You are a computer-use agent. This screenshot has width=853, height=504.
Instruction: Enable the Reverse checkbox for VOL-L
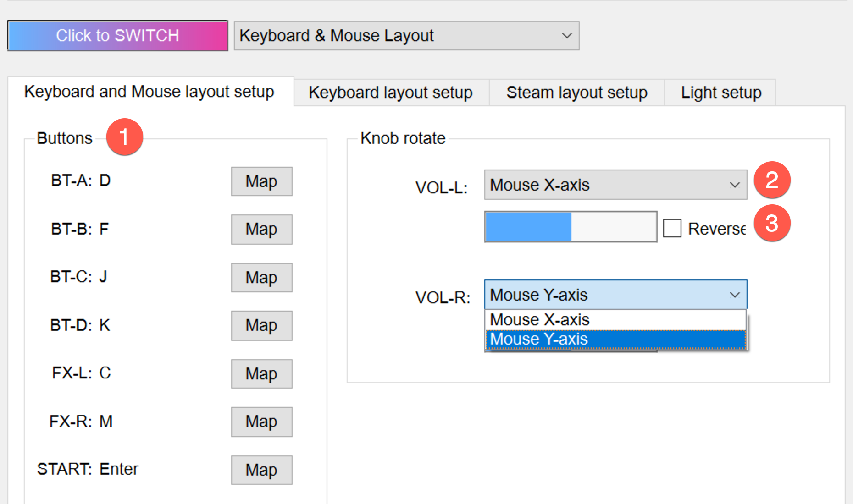(672, 228)
